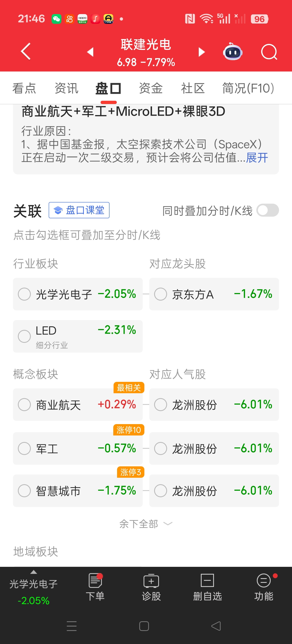The image size is (292, 644).
Task: Switch to 资金 tab
Action: [151, 88]
